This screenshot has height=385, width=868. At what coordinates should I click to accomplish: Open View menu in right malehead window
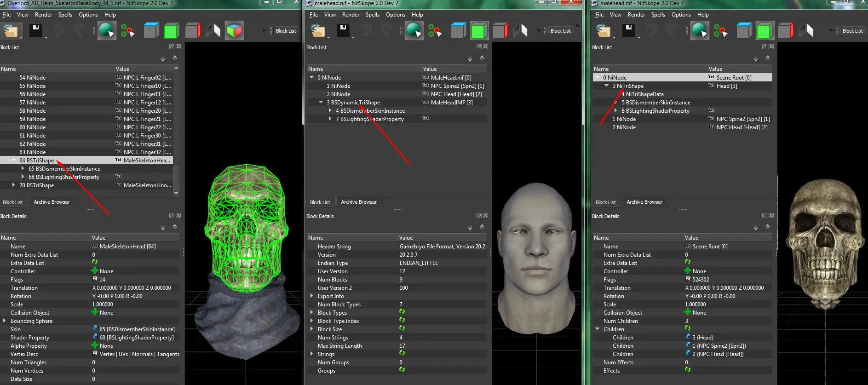tap(615, 15)
